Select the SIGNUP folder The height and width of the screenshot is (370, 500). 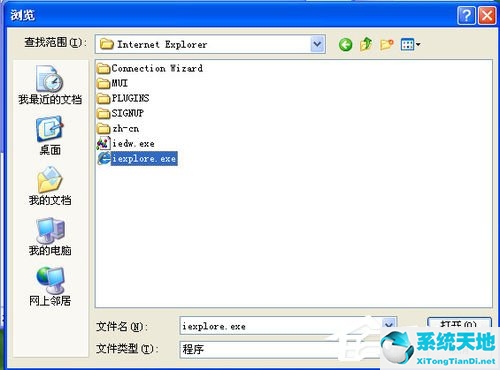[120, 113]
